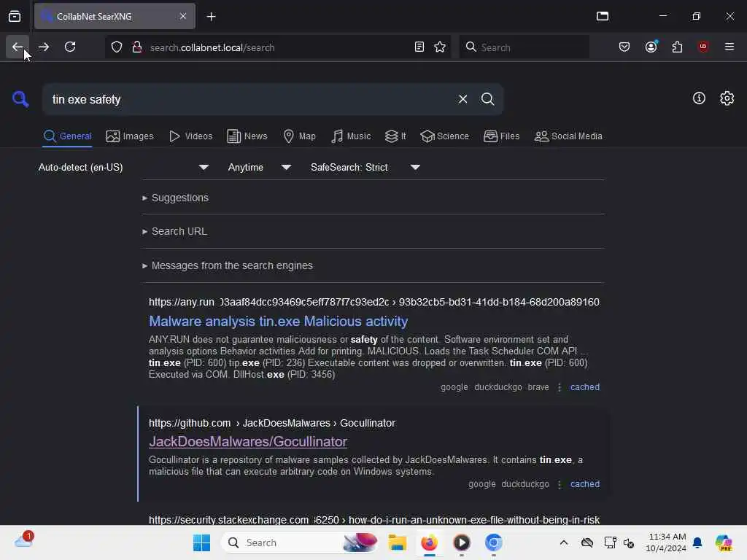747x560 pixels.
Task: Open the Windows Start menu
Action: (201, 542)
